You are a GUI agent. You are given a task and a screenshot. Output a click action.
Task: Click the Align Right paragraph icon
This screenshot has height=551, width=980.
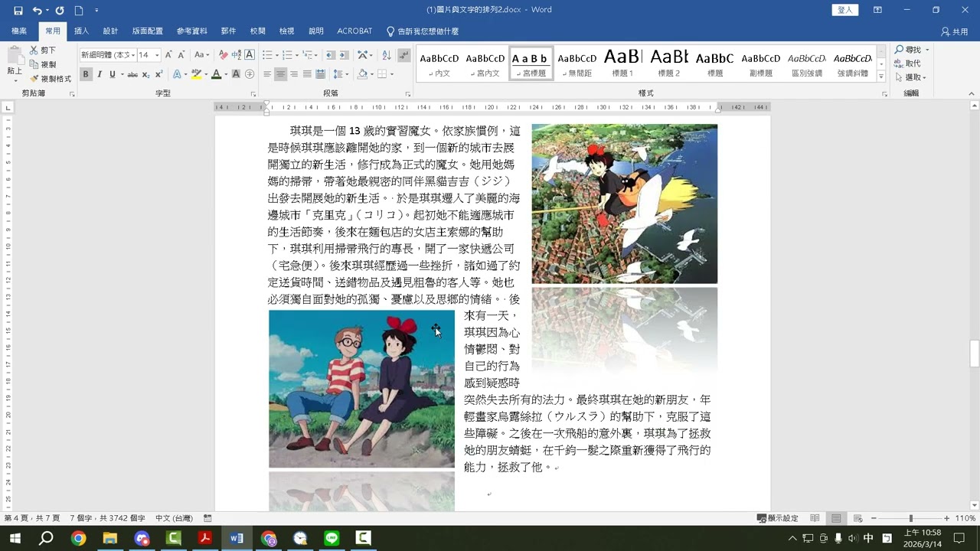(x=294, y=74)
